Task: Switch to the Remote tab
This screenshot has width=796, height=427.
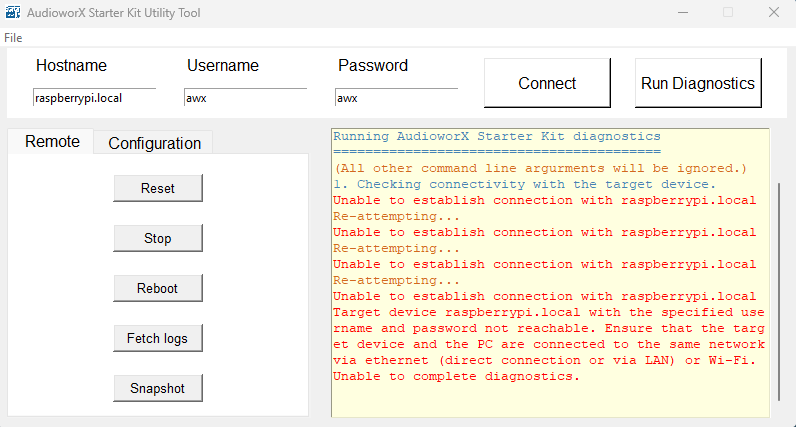Action: coord(52,141)
